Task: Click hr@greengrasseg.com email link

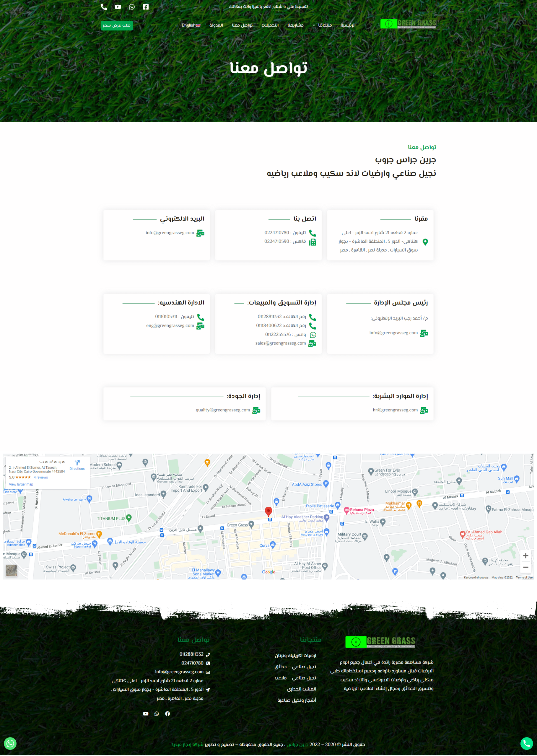Action: 395,410
